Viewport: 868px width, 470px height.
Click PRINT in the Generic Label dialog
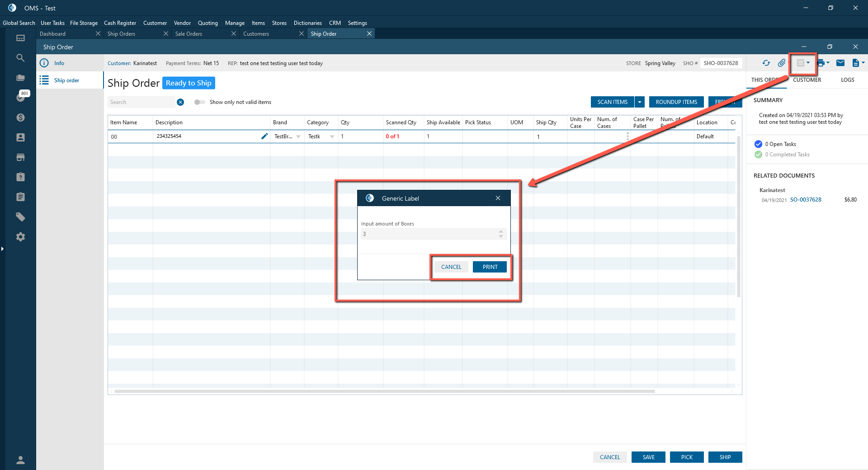click(x=490, y=267)
